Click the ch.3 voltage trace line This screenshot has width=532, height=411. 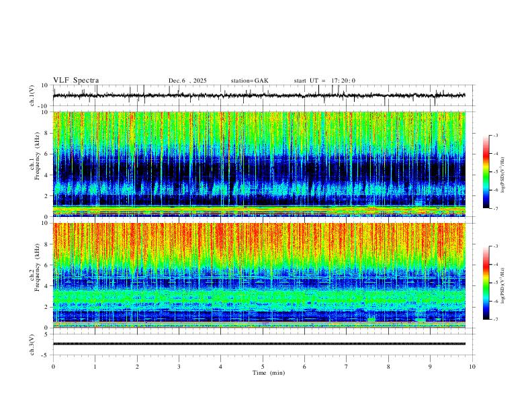[259, 344]
